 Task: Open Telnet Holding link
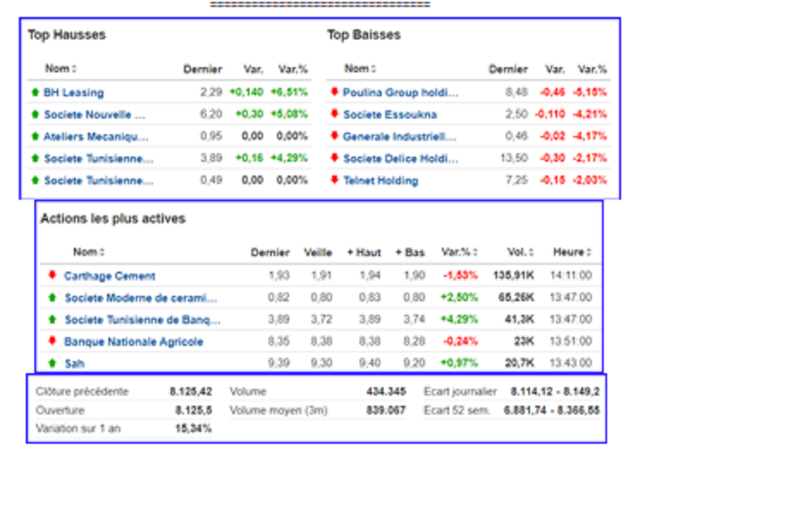click(x=380, y=180)
